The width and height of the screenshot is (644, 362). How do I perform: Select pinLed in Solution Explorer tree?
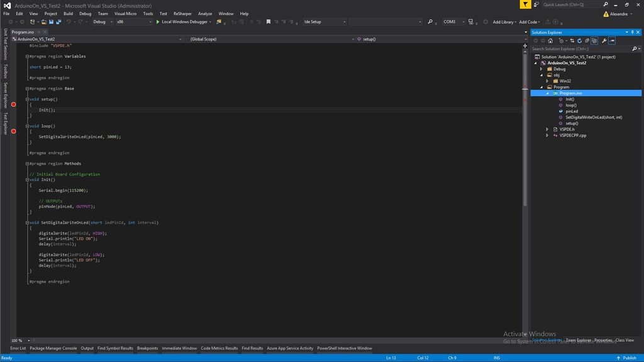(572, 111)
